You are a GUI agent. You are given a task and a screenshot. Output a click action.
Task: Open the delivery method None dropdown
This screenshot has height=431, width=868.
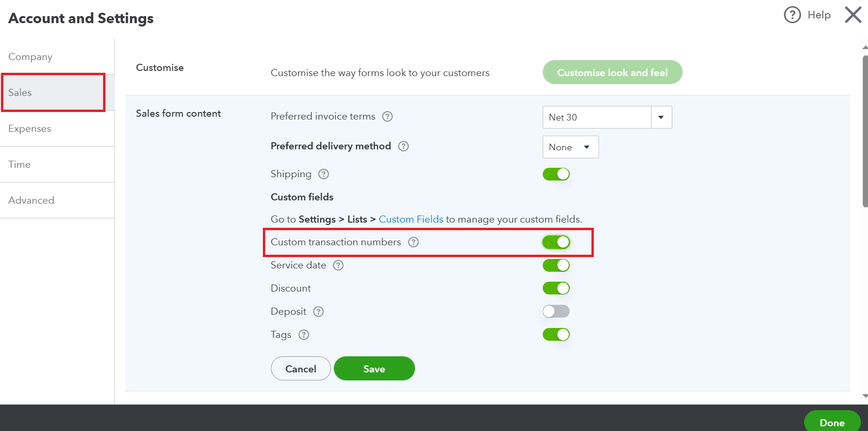570,147
